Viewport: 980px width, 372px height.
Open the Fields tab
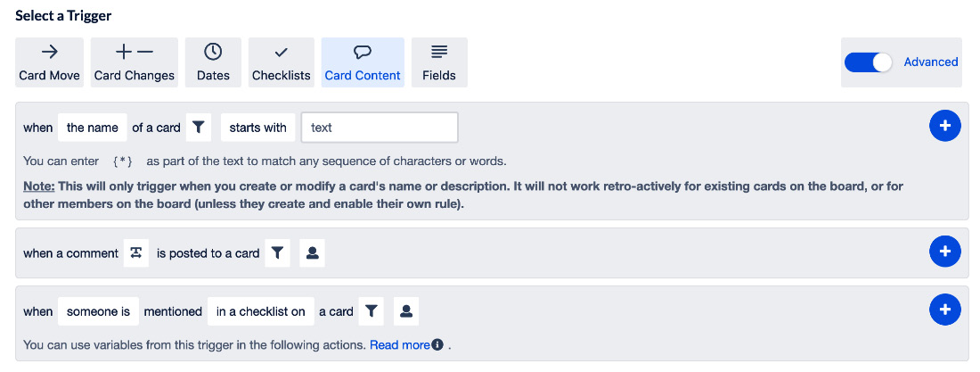click(439, 62)
